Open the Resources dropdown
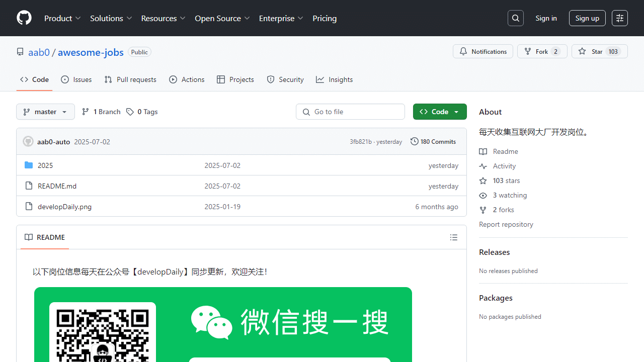The image size is (644, 362). (164, 18)
